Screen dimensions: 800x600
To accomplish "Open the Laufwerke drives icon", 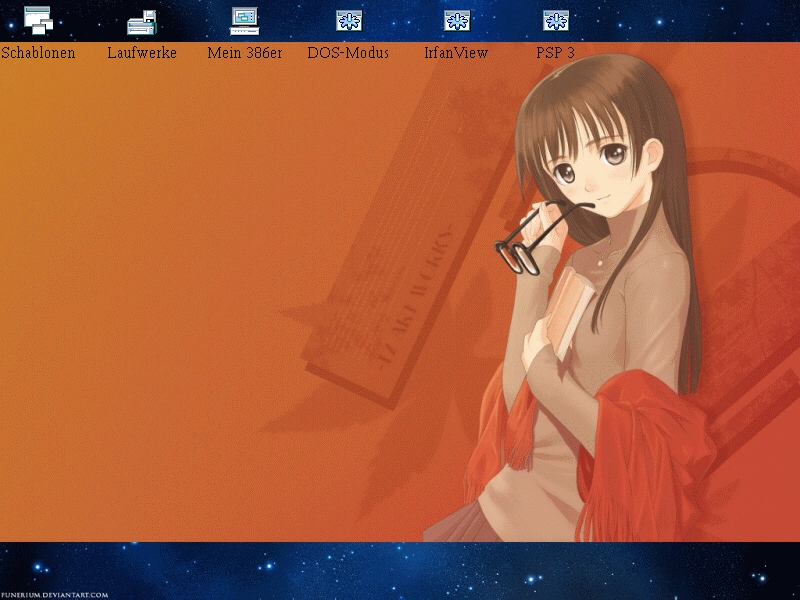I will (x=142, y=21).
